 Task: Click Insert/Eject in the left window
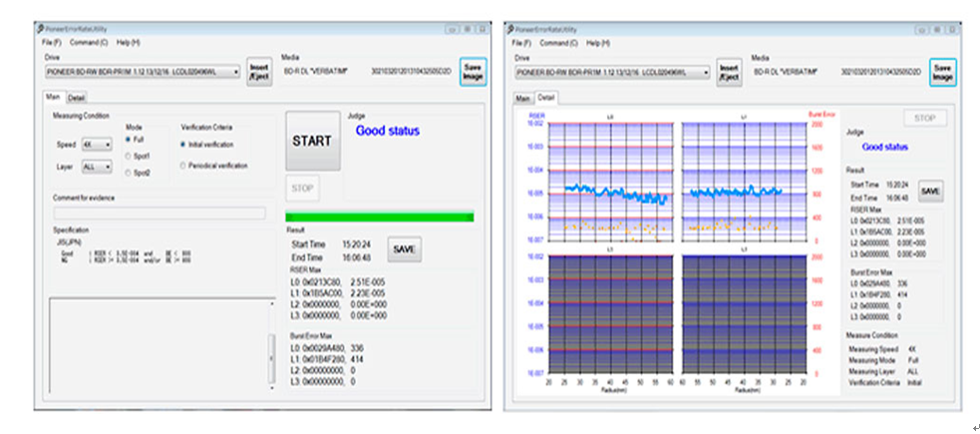(259, 72)
